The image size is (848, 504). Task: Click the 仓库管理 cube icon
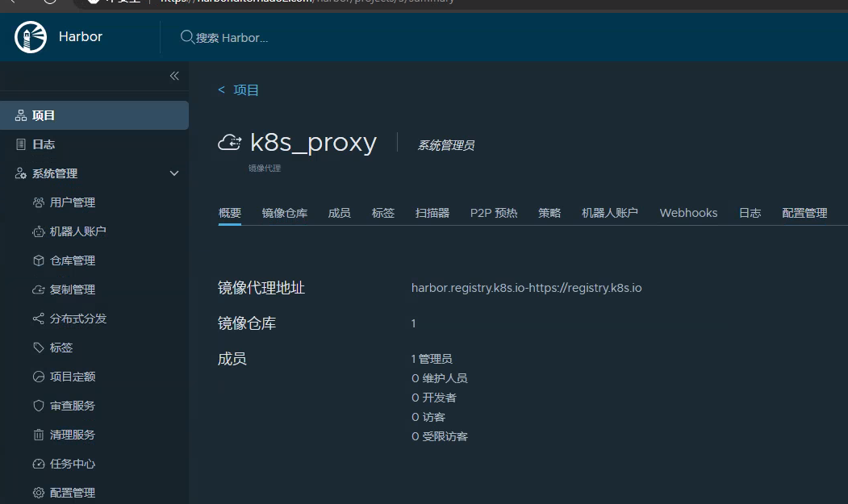click(x=39, y=260)
